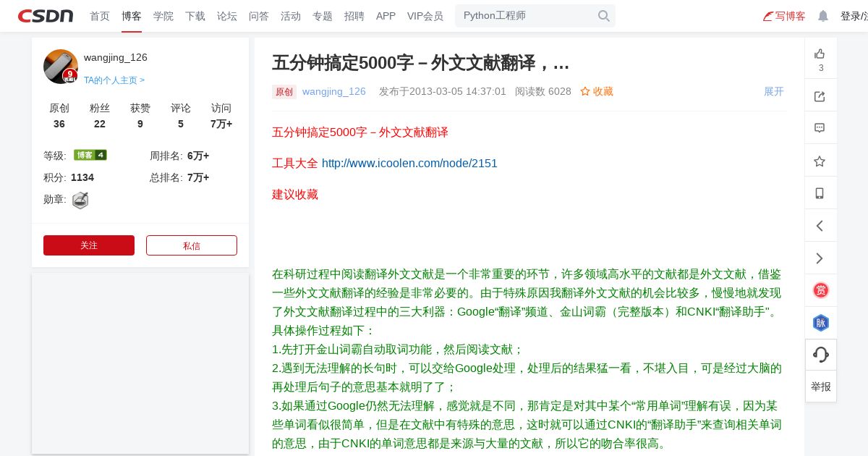Click the 原创 tag before author name
This screenshot has width=868, height=456.
(284, 92)
